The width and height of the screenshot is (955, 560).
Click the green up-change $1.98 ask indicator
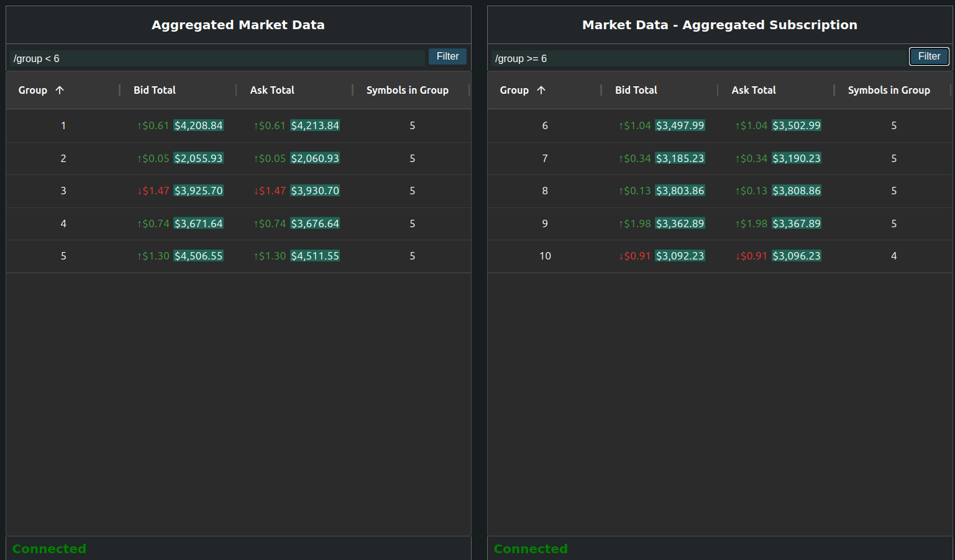[751, 224]
